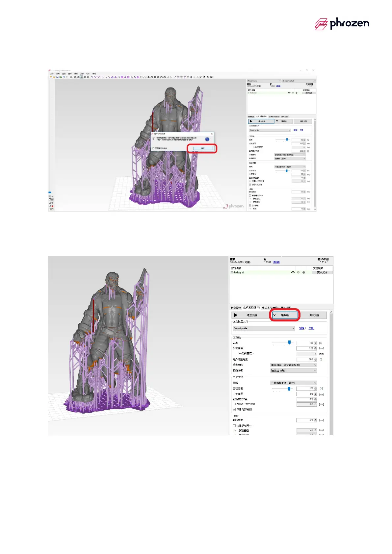Screen dimensions: 392x554
Task: Toggle eye visibility of hellboy.stl in enlarged panel
Action: 293,272
